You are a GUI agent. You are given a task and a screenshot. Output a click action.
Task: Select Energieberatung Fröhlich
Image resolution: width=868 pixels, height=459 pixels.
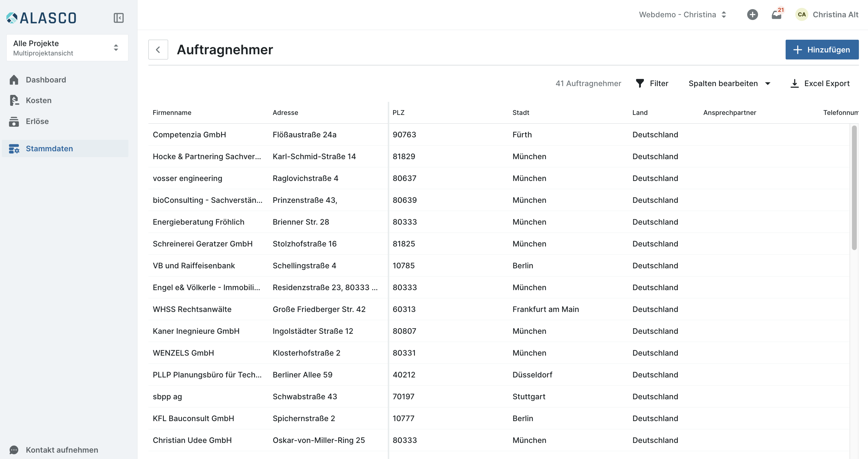point(198,222)
